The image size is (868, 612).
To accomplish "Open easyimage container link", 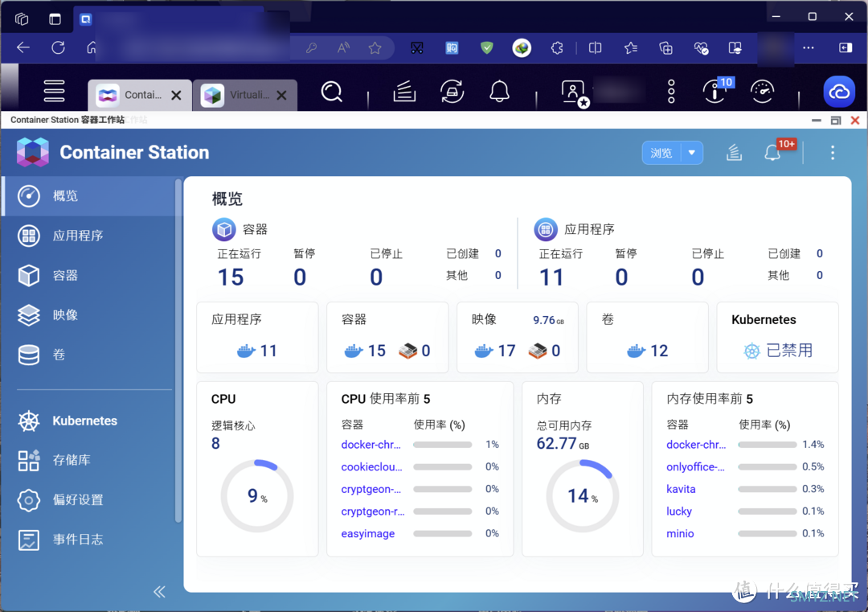I will [368, 533].
